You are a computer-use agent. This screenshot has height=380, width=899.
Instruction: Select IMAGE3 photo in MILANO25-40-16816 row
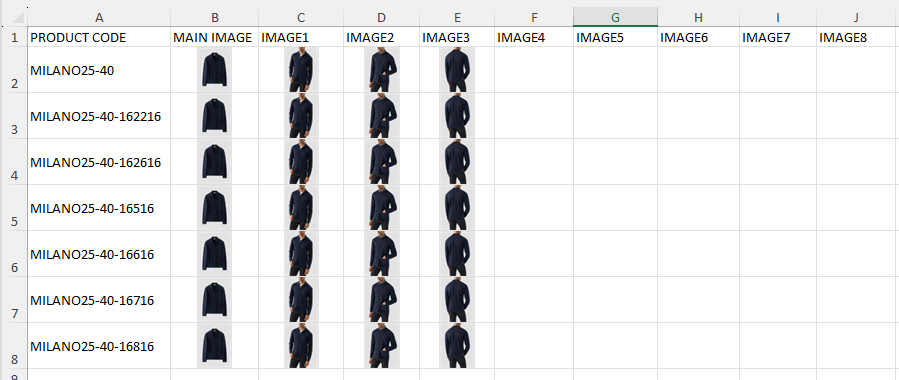coord(457,346)
